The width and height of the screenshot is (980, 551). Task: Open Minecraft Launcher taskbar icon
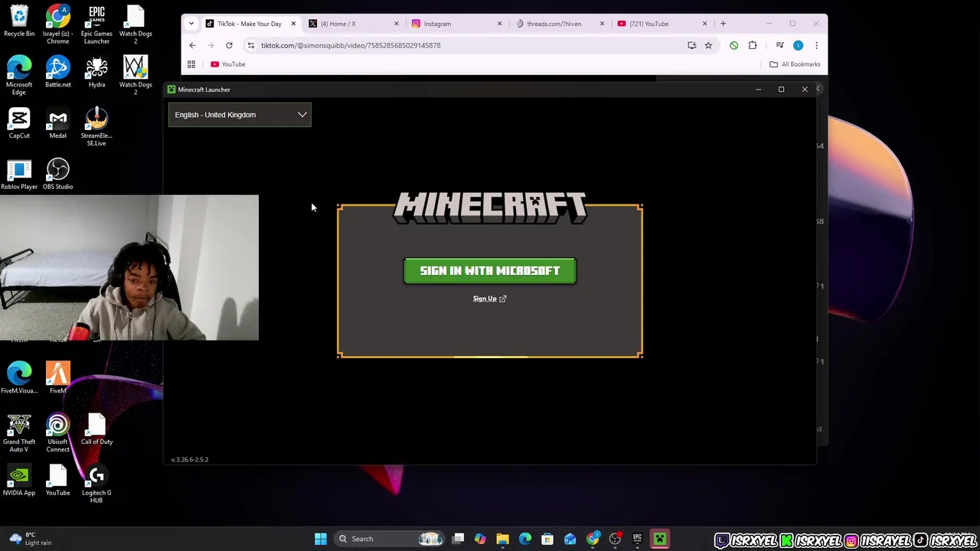659,539
